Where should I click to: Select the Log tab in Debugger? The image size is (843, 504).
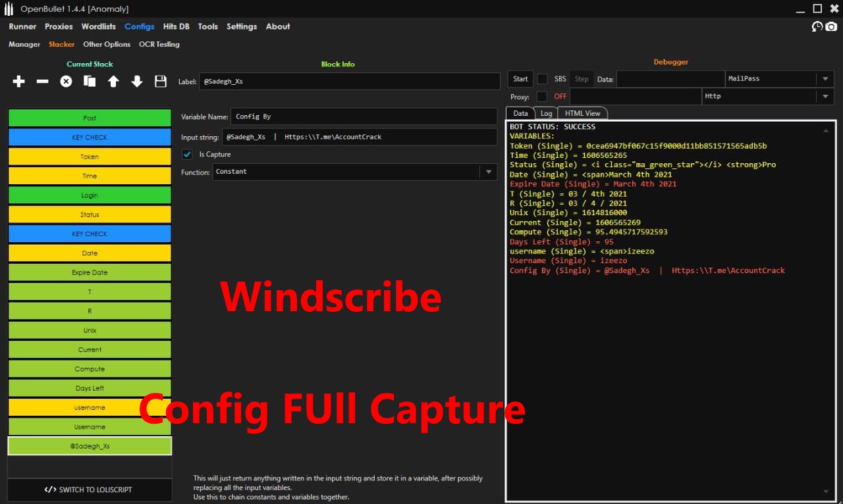tap(546, 113)
